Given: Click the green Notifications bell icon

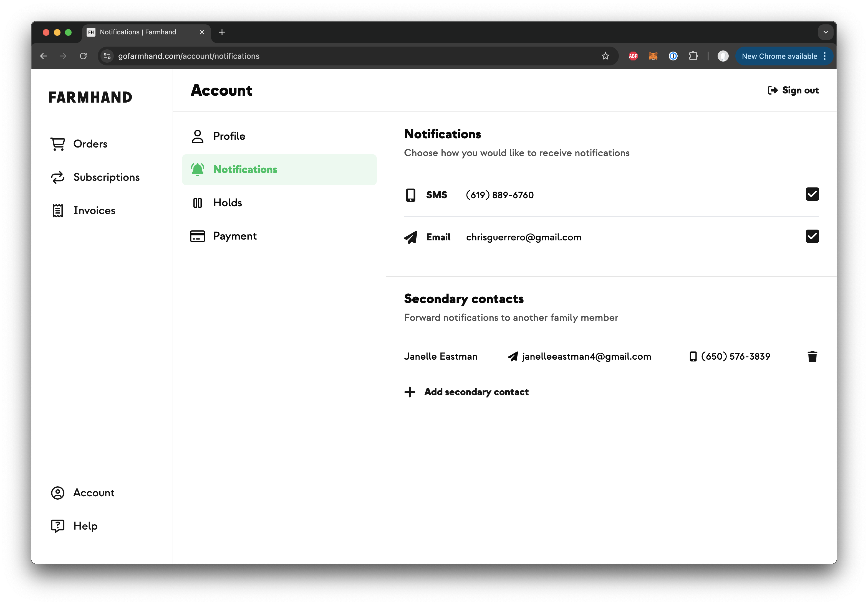Looking at the screenshot, I should pos(197,170).
